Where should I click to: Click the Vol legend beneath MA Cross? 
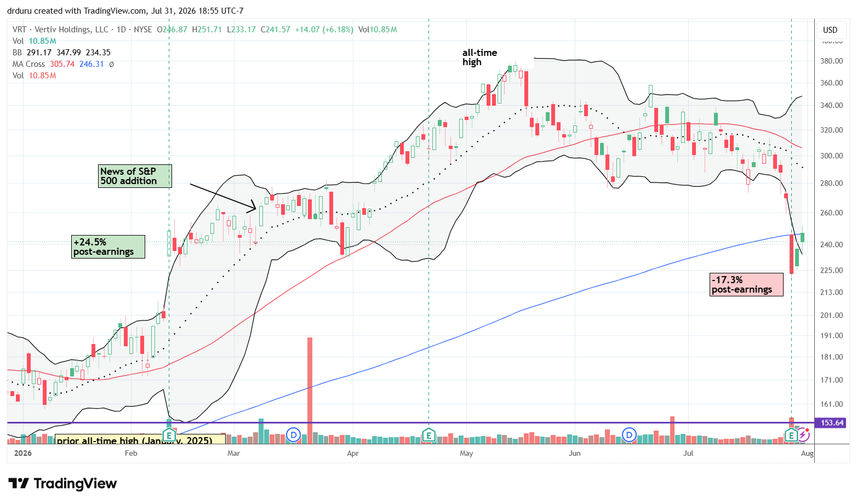click(35, 76)
